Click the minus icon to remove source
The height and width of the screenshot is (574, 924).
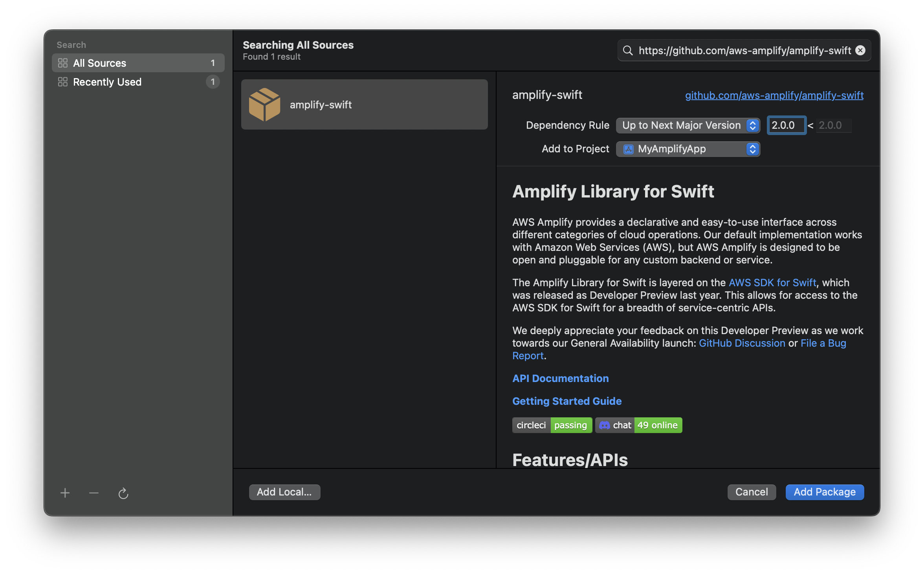(94, 493)
